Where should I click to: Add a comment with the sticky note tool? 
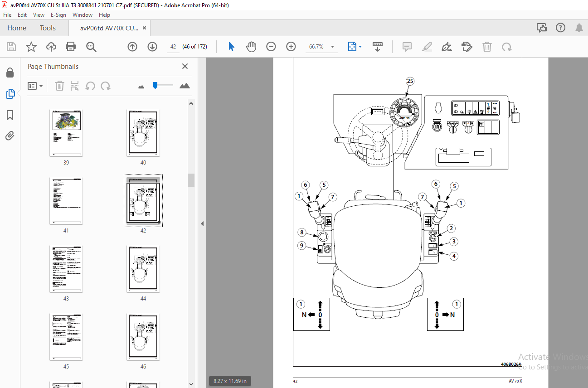(x=407, y=47)
